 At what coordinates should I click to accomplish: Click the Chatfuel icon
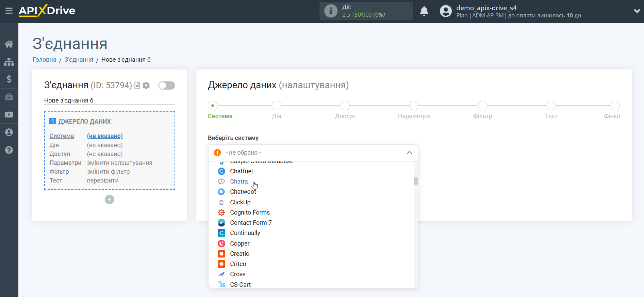click(221, 171)
